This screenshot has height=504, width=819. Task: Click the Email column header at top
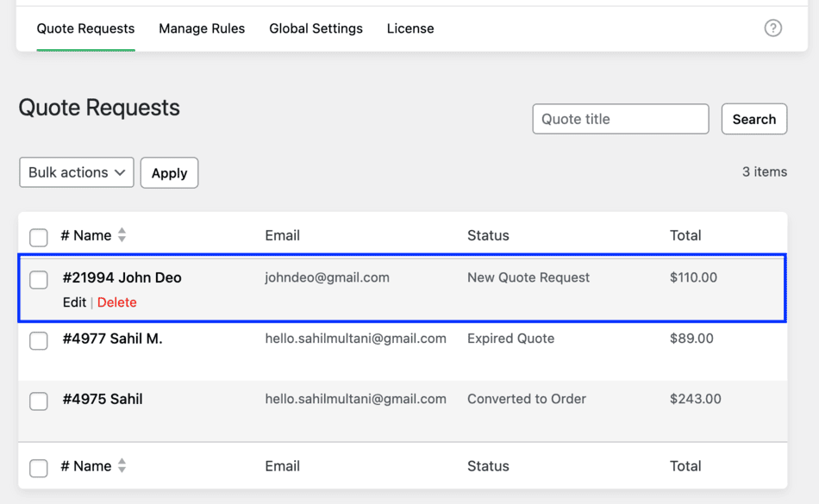coord(282,235)
